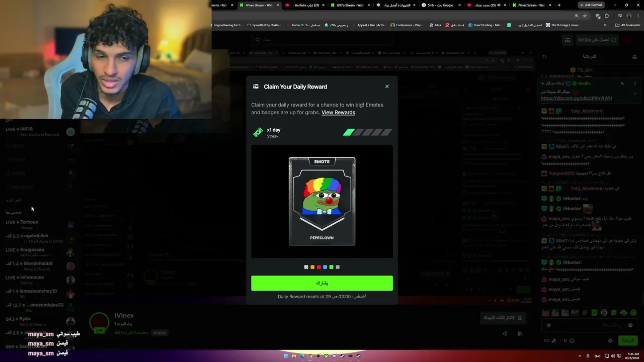Click the Bougassaa avatar in sidebar

[70, 252]
